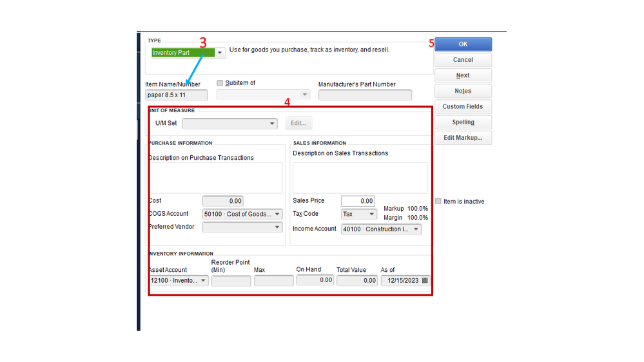Expand the COGS Account dropdown
This screenshot has width=644, height=362.
tap(277, 214)
